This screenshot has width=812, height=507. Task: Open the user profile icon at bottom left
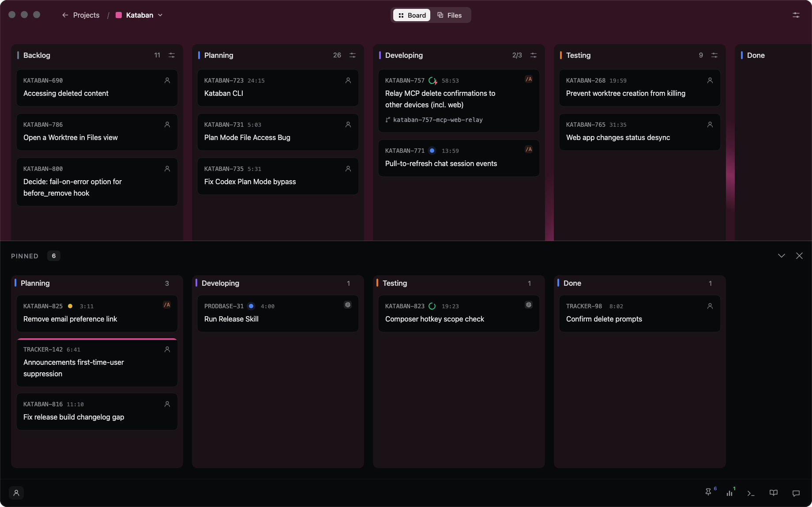[16, 493]
